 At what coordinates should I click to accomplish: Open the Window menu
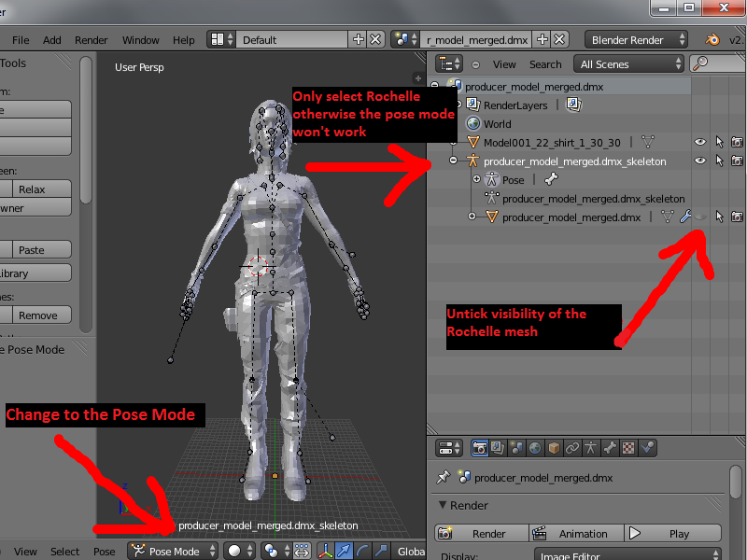click(141, 40)
